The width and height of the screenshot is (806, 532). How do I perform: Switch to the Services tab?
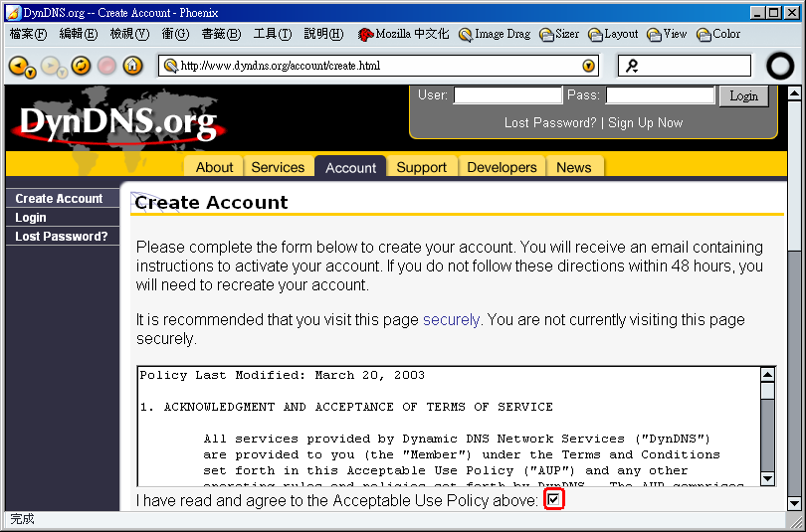pos(278,167)
